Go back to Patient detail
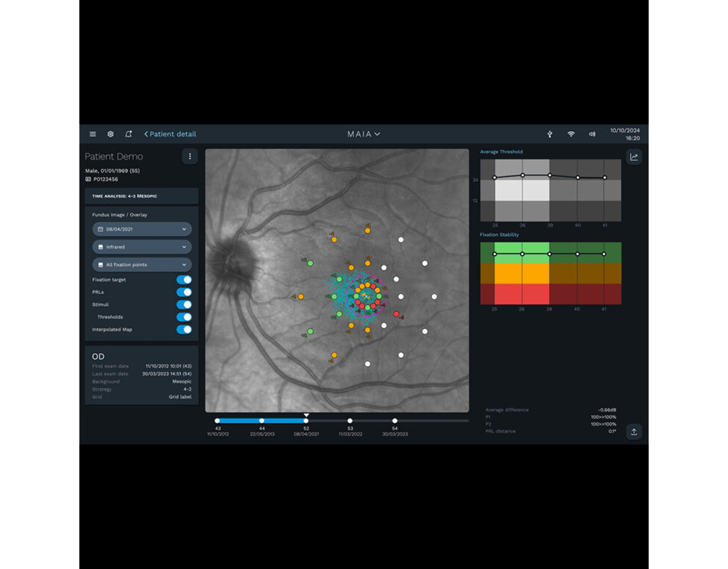This screenshot has width=728, height=569. coord(170,134)
